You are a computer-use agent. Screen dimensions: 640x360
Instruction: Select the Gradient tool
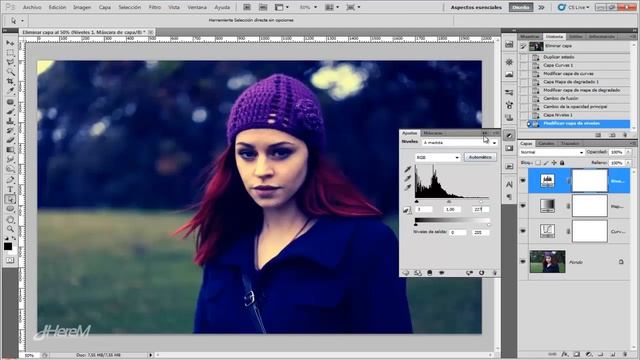coord(10,150)
